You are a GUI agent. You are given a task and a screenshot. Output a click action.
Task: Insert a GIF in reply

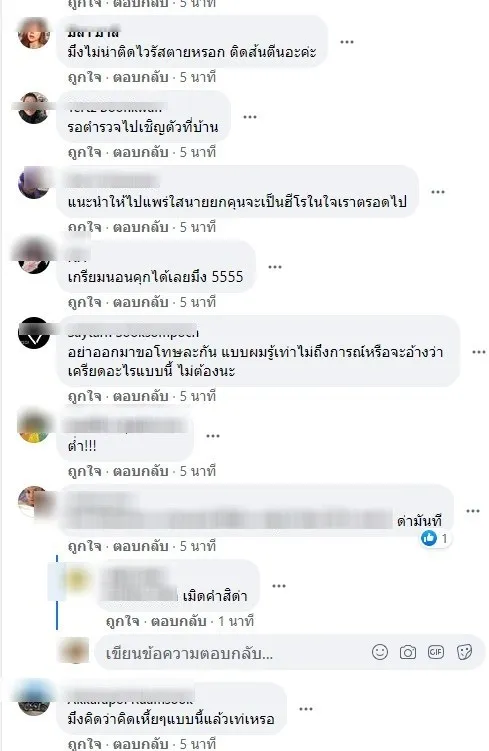click(x=436, y=652)
